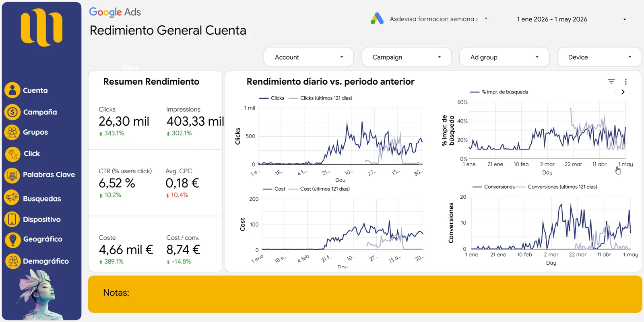
Task: Expand the Asdevisa formacion account selector
Action: coord(439,19)
